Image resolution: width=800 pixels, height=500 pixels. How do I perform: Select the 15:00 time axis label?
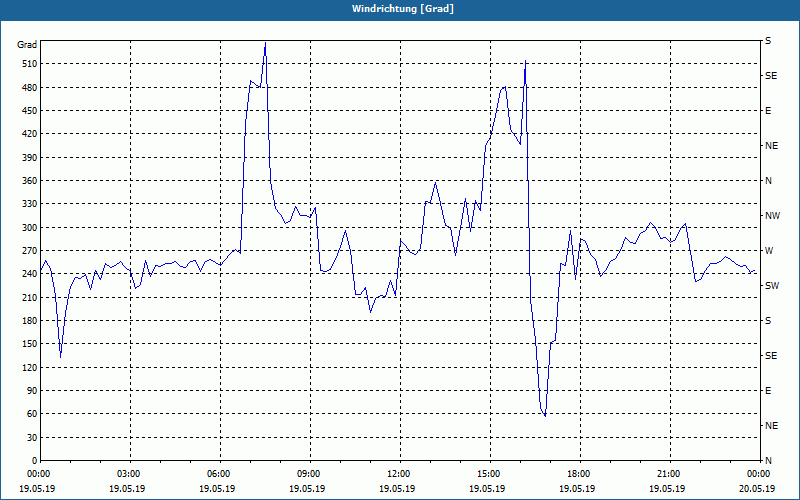pyautogui.click(x=487, y=474)
